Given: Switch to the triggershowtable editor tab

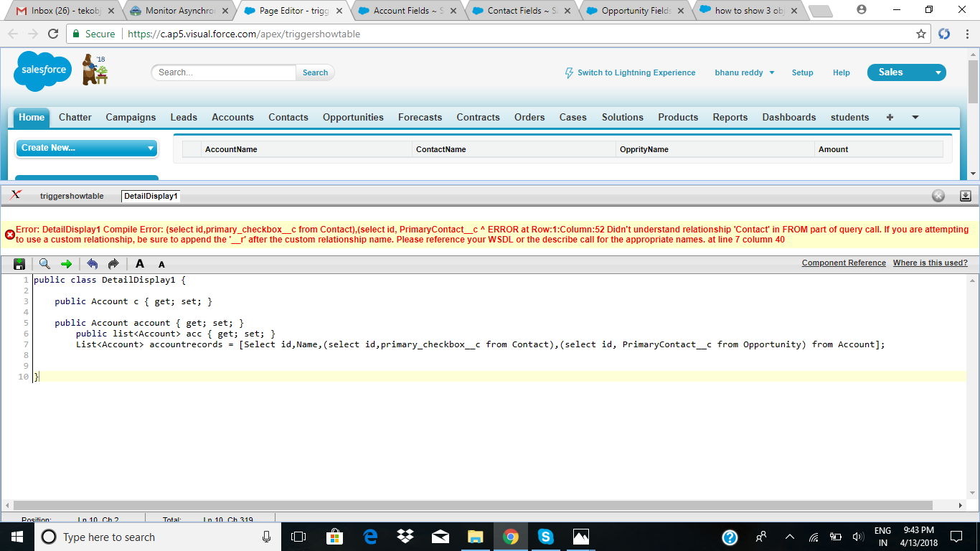Looking at the screenshot, I should pos(72,196).
